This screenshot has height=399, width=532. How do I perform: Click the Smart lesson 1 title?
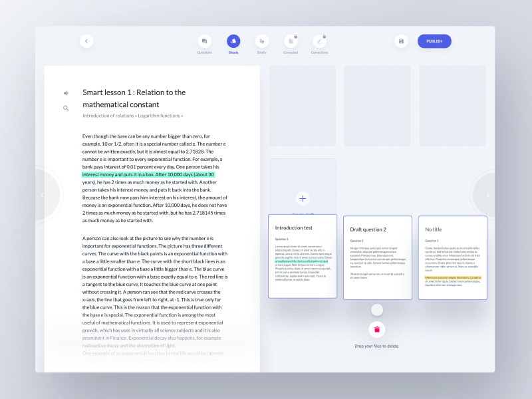point(134,98)
